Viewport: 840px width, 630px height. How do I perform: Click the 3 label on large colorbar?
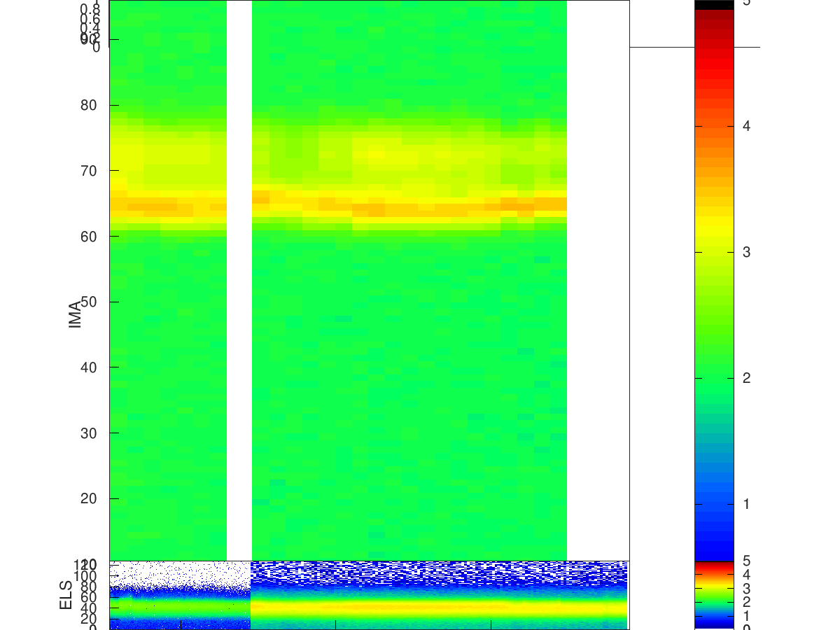point(747,252)
